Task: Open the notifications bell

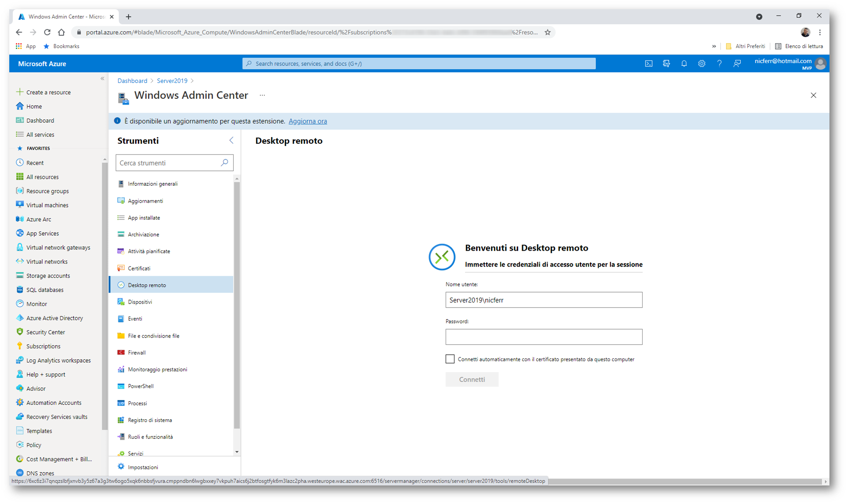Action: [x=684, y=64]
